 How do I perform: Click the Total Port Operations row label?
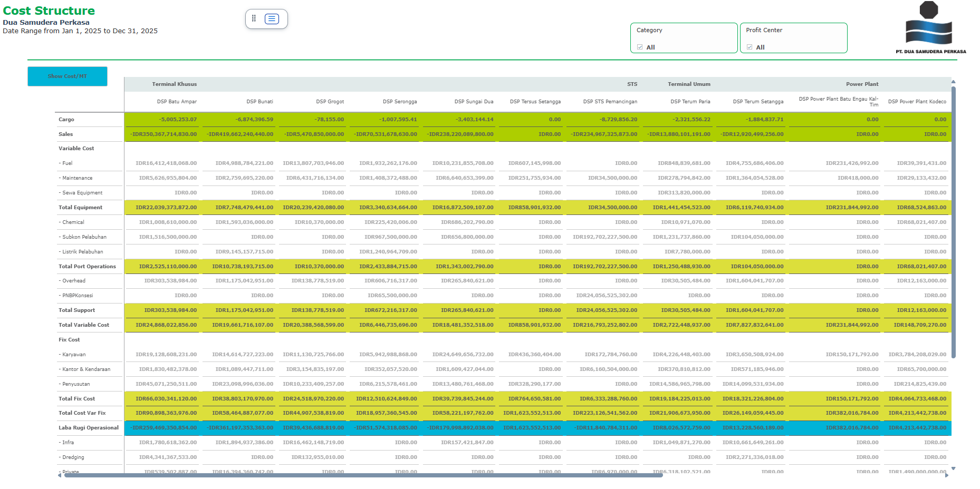point(87,267)
